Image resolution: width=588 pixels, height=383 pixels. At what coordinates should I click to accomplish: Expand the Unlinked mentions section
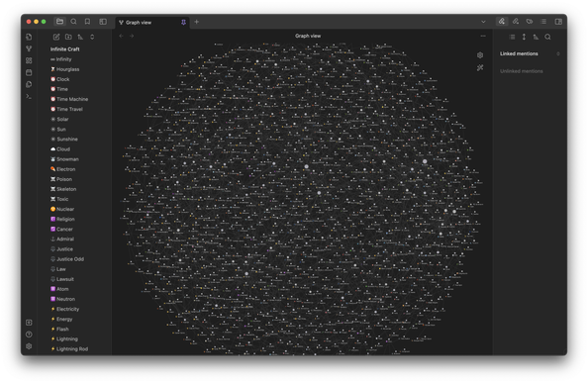[522, 71]
